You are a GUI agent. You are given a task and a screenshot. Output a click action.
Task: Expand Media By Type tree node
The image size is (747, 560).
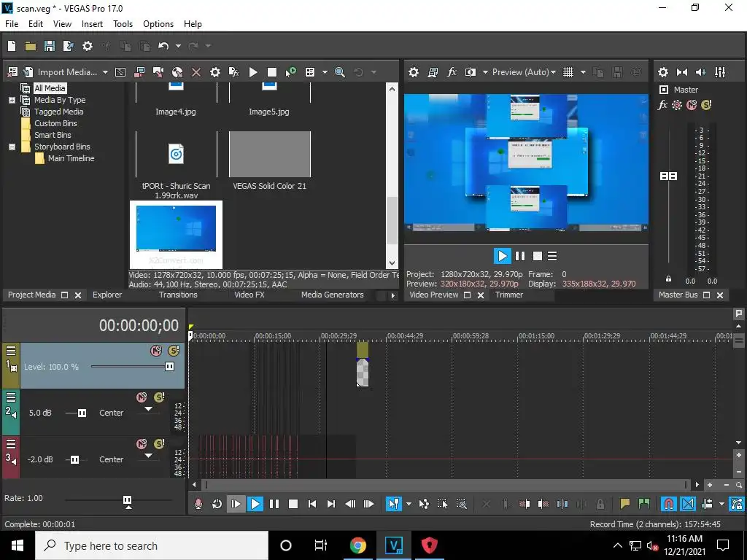(x=12, y=100)
